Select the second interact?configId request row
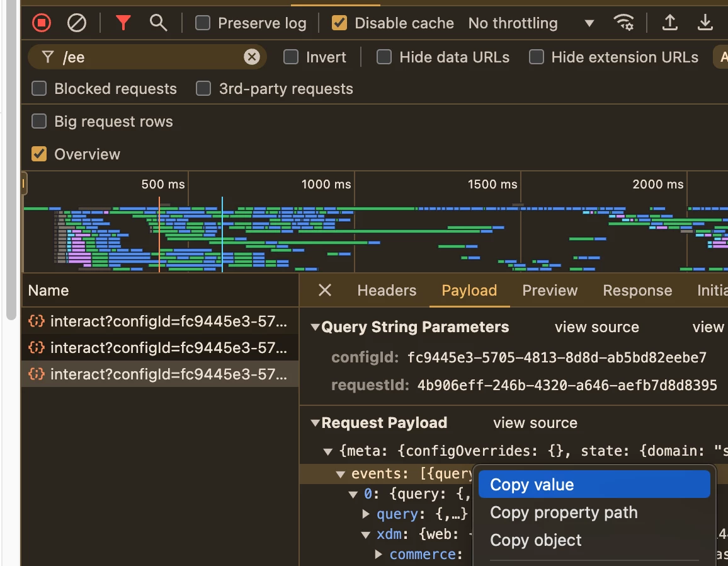Viewport: 728px width, 566px height. tap(160, 347)
